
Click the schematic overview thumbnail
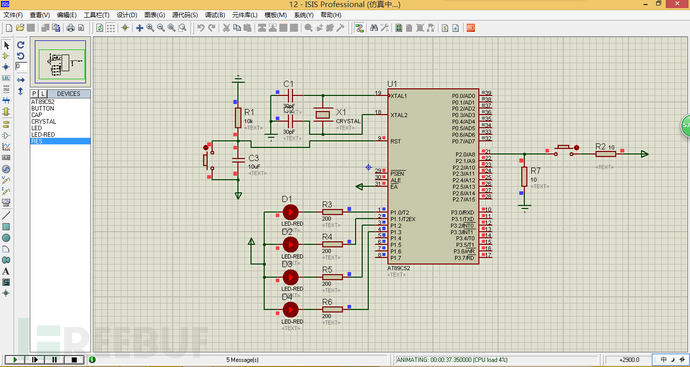tap(60, 62)
